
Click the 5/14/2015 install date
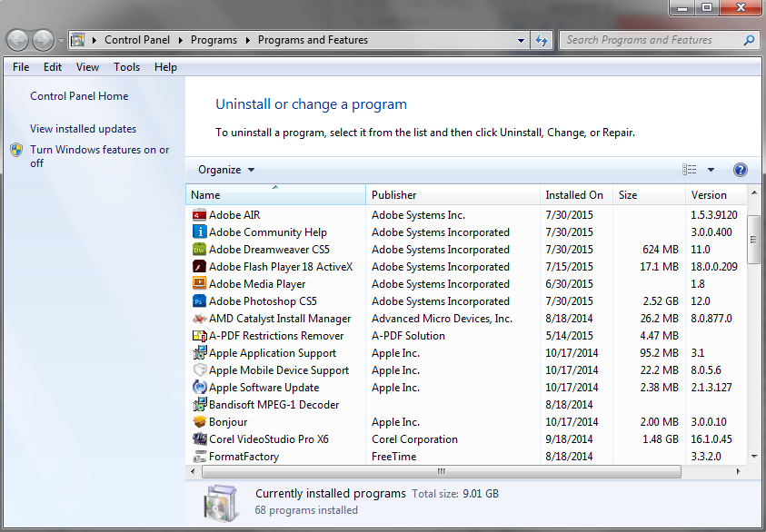(569, 336)
